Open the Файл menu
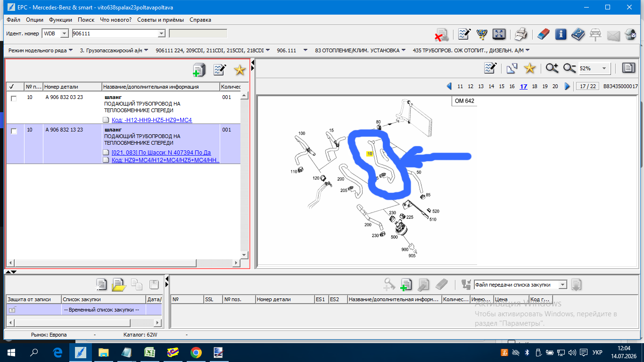The height and width of the screenshot is (362, 644). 14,20
